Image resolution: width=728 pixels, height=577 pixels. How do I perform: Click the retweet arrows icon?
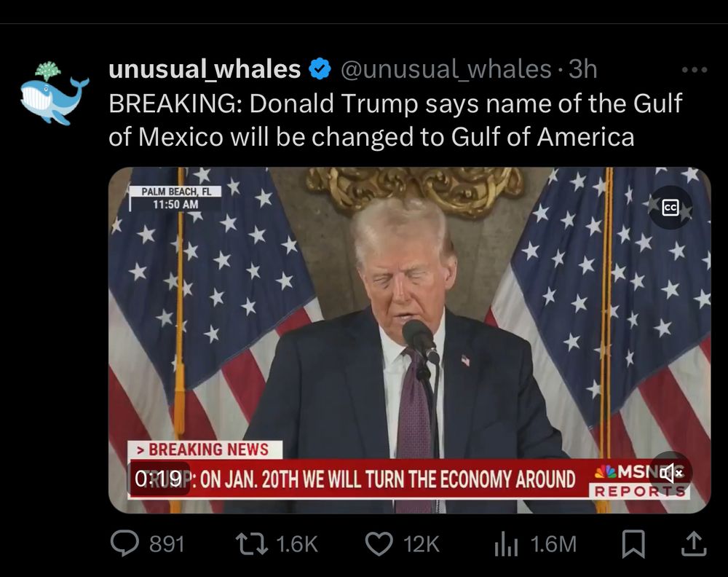[x=252, y=543]
